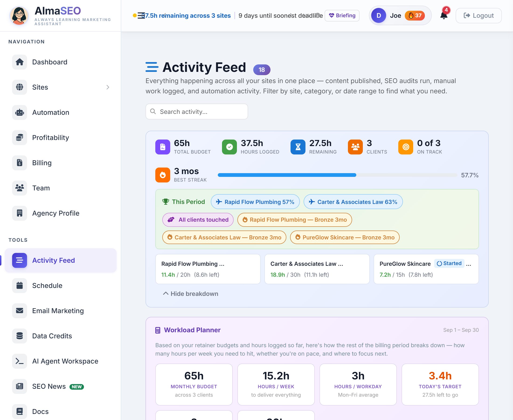The height and width of the screenshot is (420, 513).
Task: Focus the Search activity field
Action: (197, 112)
